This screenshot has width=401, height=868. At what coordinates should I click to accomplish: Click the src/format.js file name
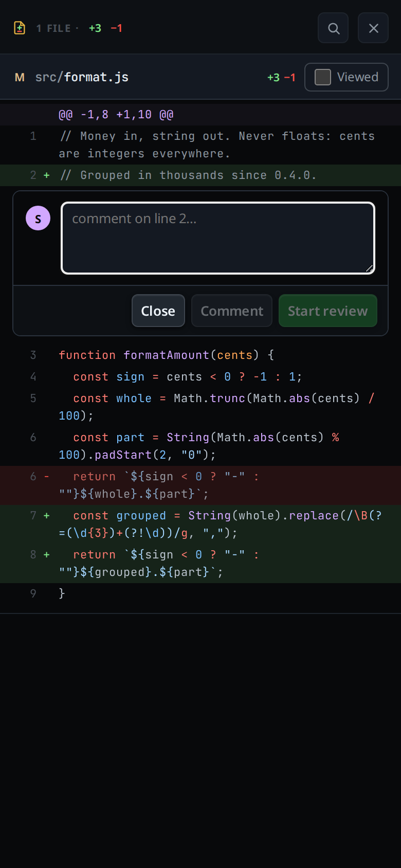click(82, 77)
